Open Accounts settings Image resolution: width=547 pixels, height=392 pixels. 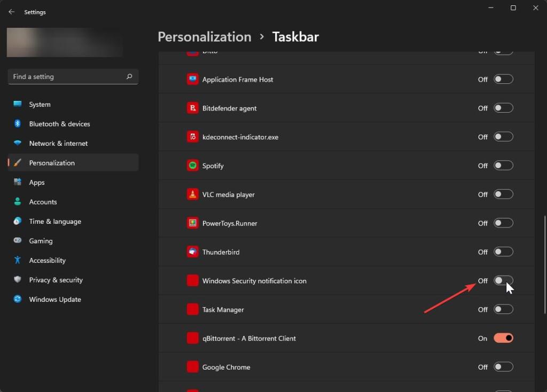click(73, 202)
